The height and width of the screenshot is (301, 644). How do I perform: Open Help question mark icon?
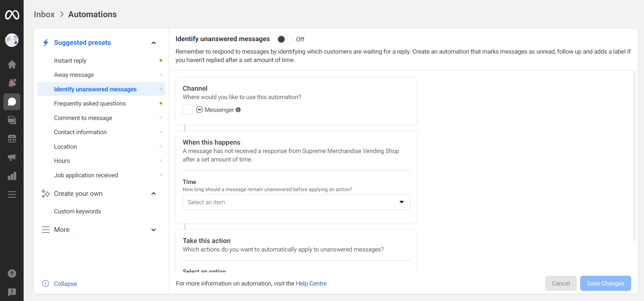click(12, 273)
